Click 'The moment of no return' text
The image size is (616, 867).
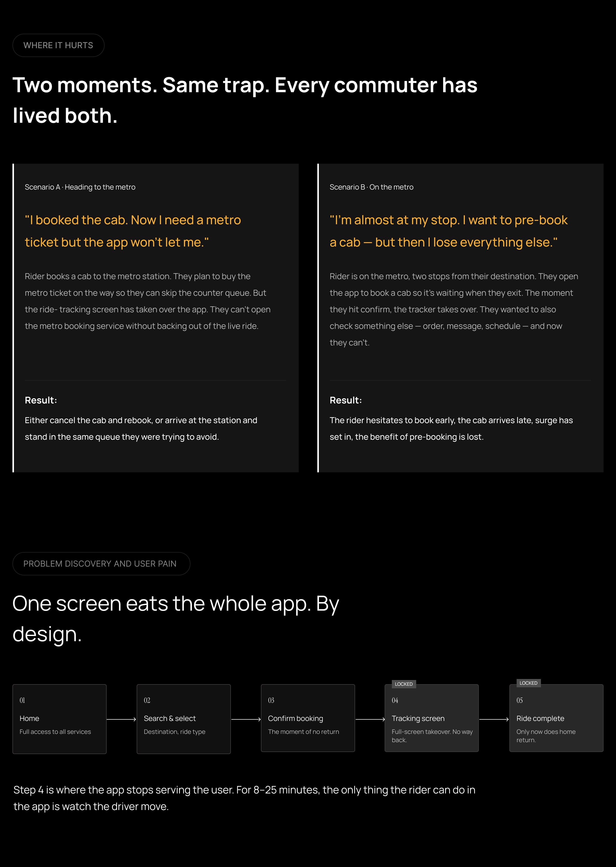point(303,732)
